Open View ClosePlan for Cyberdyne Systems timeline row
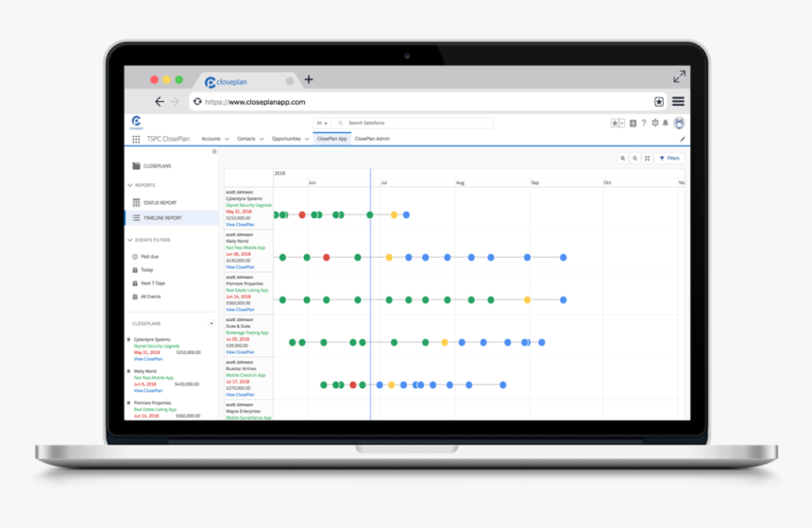812x528 pixels. (x=240, y=225)
